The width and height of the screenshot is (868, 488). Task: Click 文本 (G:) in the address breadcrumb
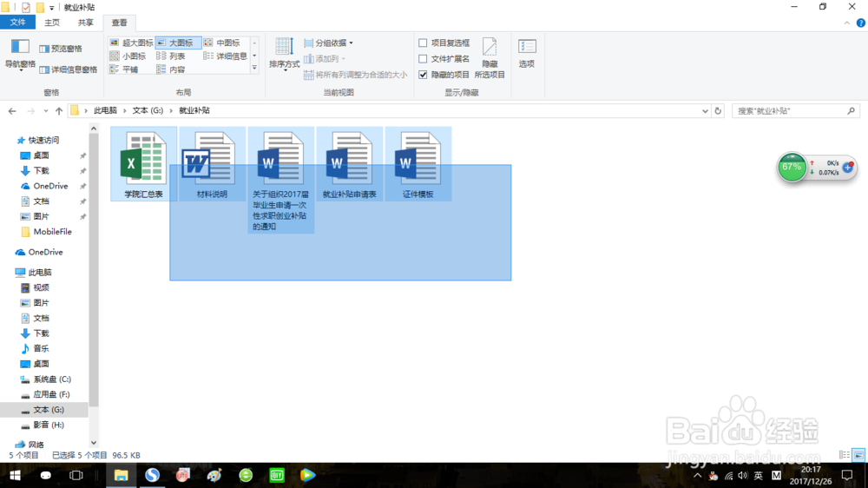point(148,110)
